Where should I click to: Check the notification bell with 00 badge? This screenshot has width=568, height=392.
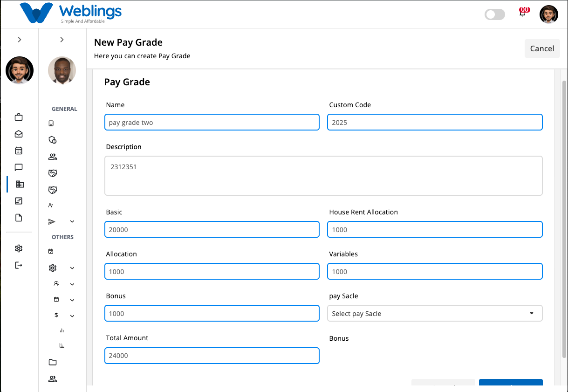[523, 12]
